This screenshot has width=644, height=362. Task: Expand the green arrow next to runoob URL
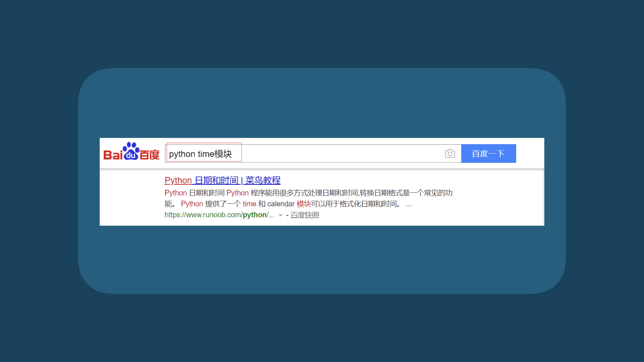pos(280,215)
